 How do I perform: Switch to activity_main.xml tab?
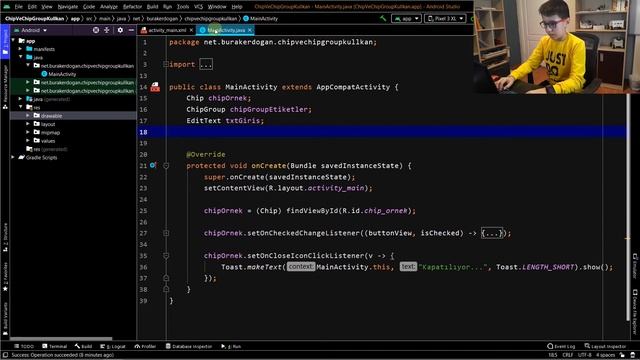click(x=167, y=30)
